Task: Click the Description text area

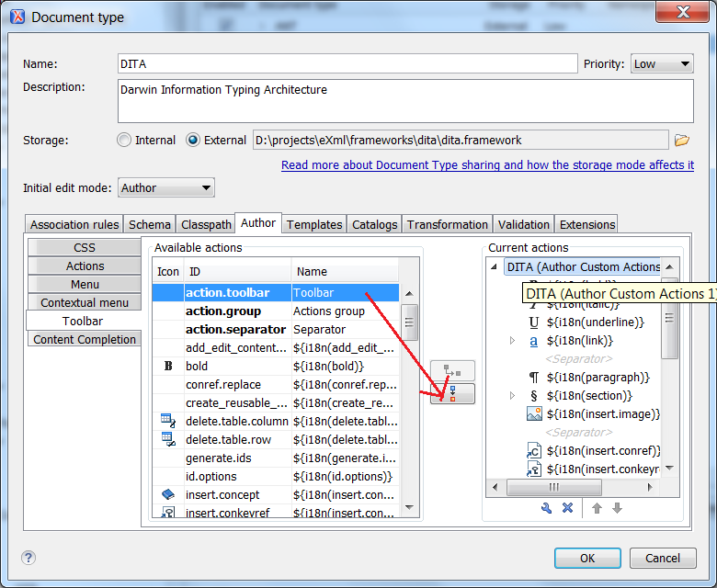Action: pyautogui.click(x=405, y=101)
